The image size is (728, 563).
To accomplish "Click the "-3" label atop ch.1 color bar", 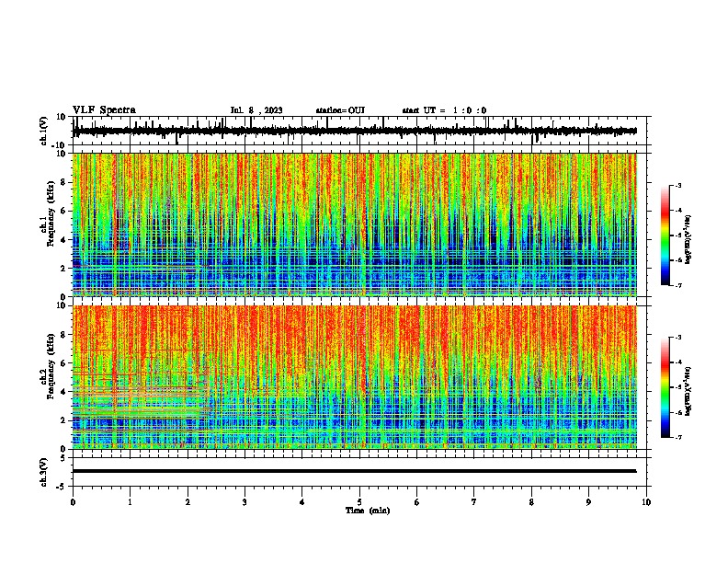I will [677, 185].
